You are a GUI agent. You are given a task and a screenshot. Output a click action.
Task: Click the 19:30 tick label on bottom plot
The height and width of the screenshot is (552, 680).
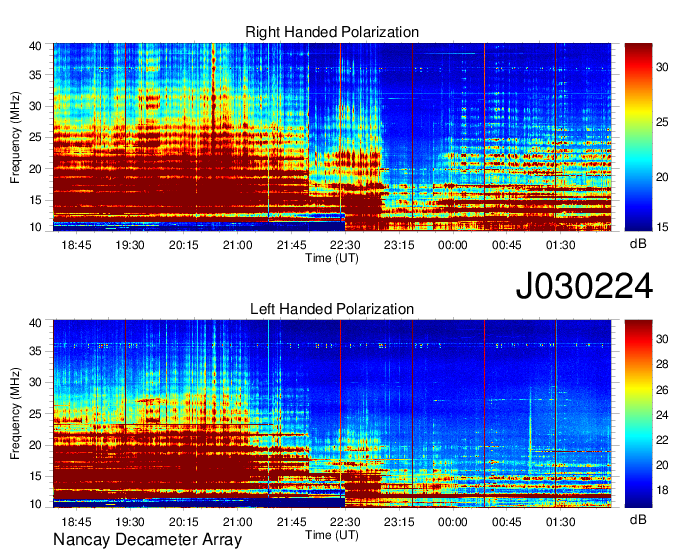pyautogui.click(x=130, y=522)
